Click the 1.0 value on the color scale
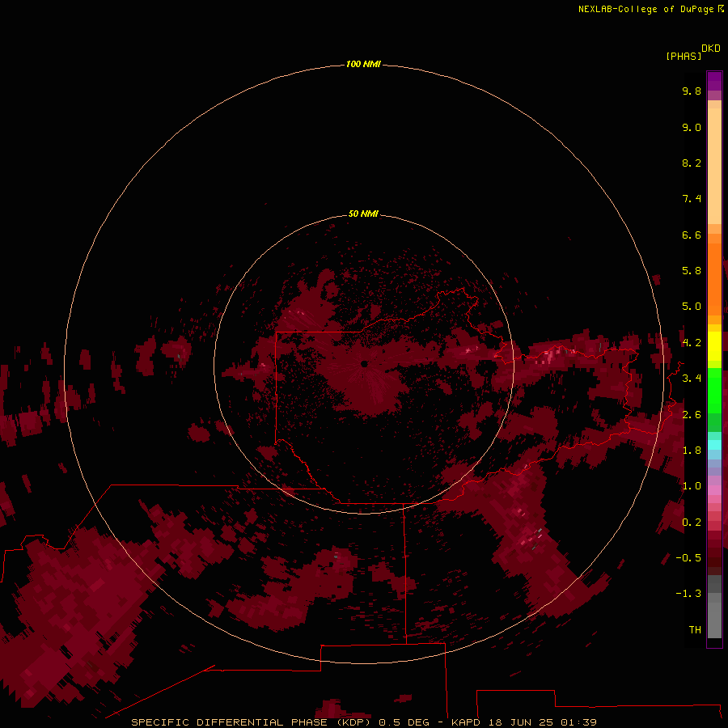The height and width of the screenshot is (728, 728). [x=692, y=486]
